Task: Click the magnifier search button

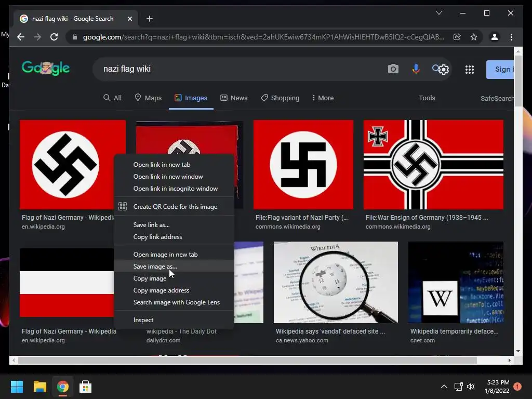Action: click(x=436, y=69)
